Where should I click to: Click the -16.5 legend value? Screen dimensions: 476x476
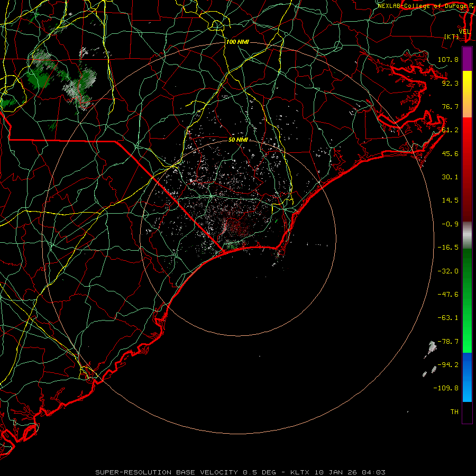point(448,248)
